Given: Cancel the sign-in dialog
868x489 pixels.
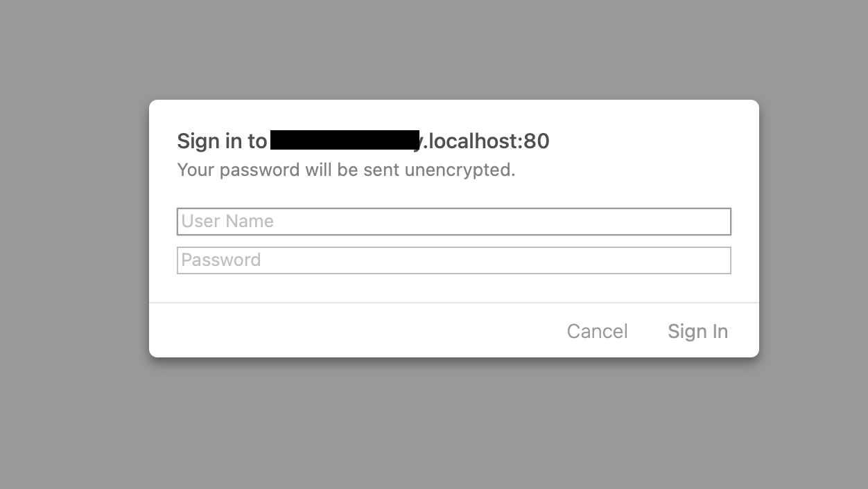Looking at the screenshot, I should tap(597, 331).
